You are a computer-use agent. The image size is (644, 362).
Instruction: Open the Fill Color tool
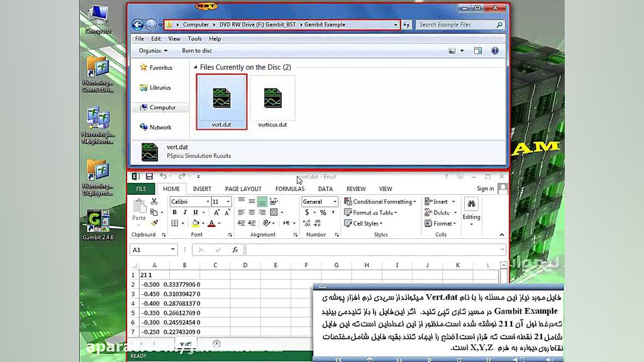[x=196, y=222]
